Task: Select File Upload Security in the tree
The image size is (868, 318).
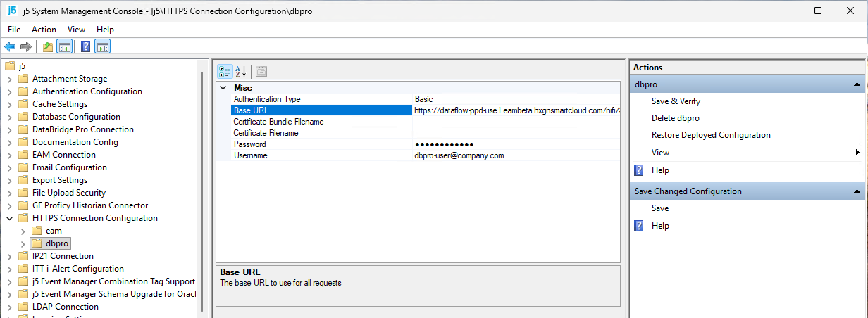Action: coord(69,193)
